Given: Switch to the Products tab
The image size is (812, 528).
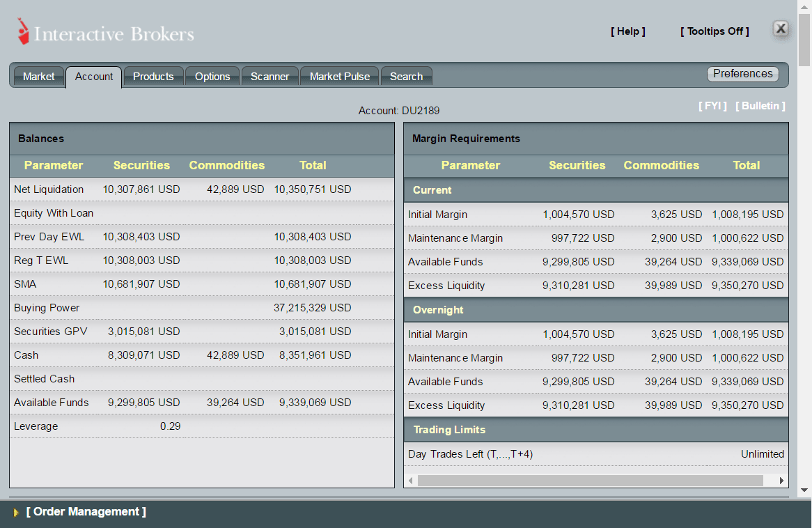Looking at the screenshot, I should (x=153, y=77).
